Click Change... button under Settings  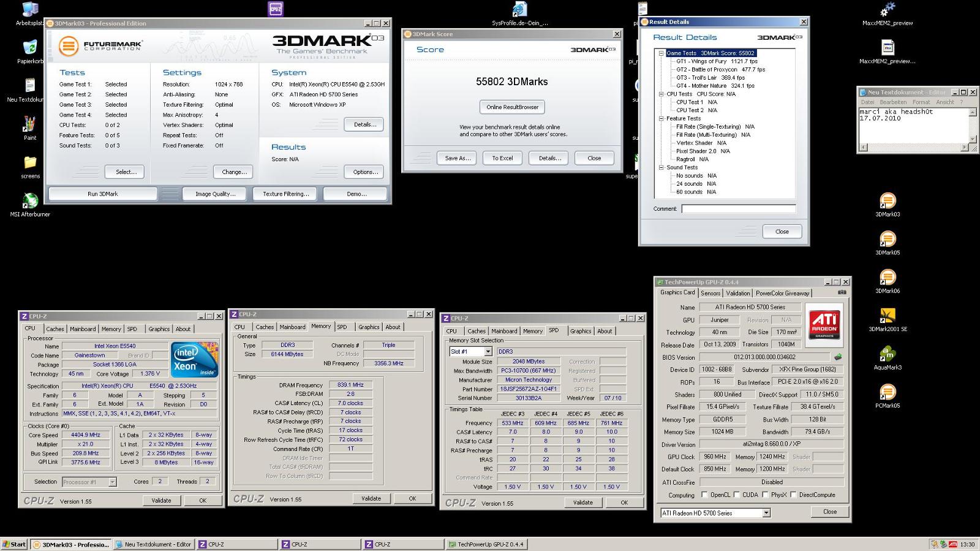tap(234, 172)
